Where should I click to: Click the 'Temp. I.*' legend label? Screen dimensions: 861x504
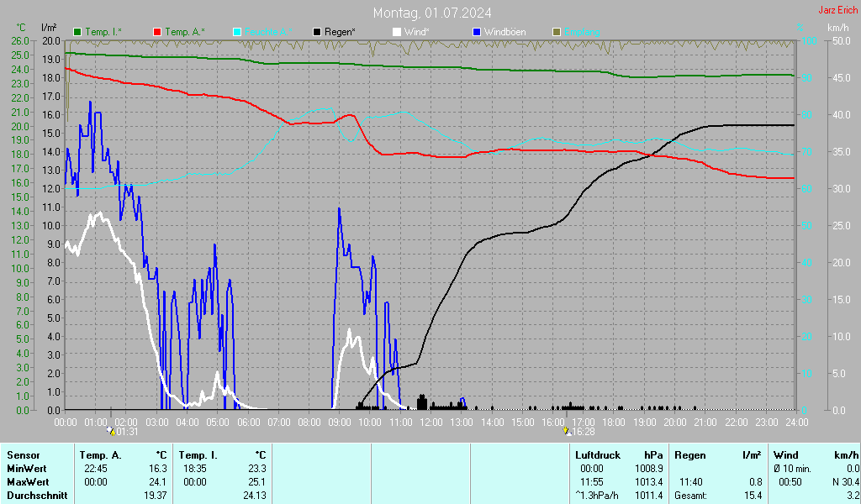(103, 32)
